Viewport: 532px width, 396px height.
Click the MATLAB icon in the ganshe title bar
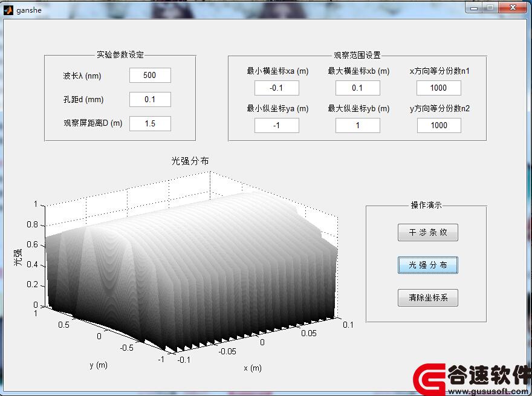point(8,10)
